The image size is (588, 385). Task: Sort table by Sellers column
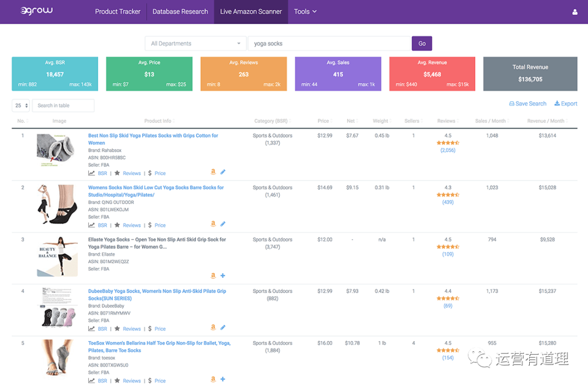coord(414,121)
